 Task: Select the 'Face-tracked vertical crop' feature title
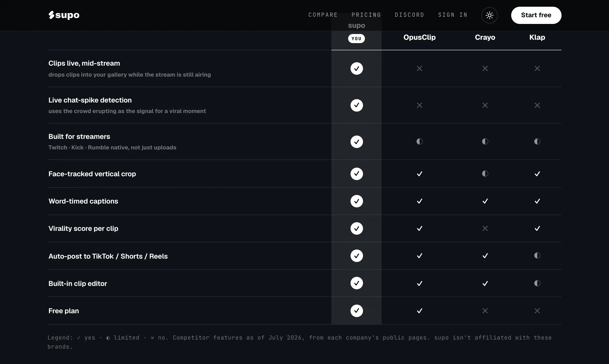click(x=92, y=174)
